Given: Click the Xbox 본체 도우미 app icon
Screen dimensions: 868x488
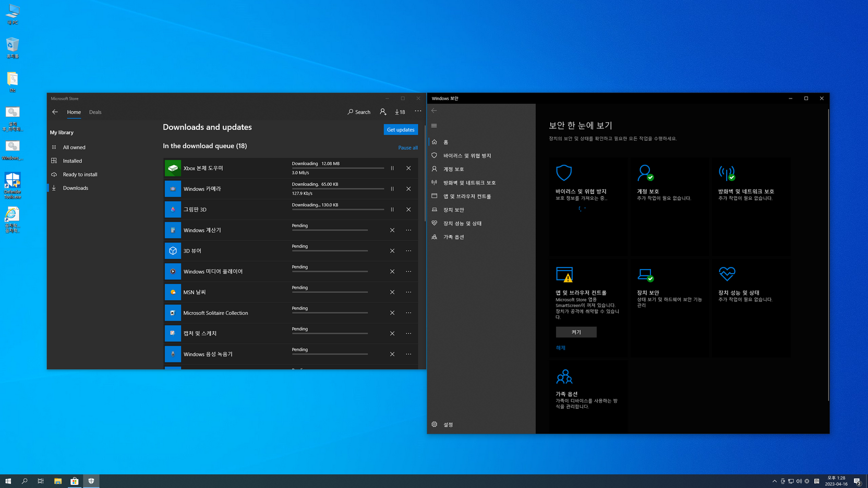Looking at the screenshot, I should coord(173,168).
